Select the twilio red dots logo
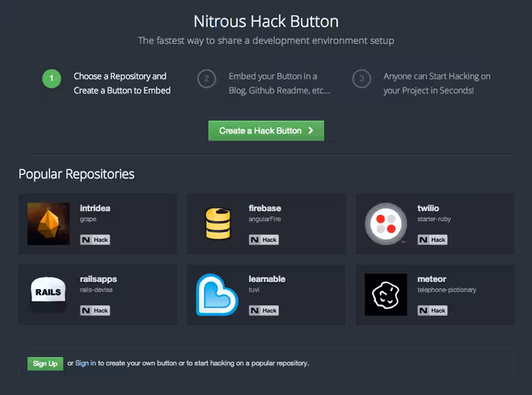Image resolution: width=532 pixels, height=395 pixels. [x=386, y=224]
